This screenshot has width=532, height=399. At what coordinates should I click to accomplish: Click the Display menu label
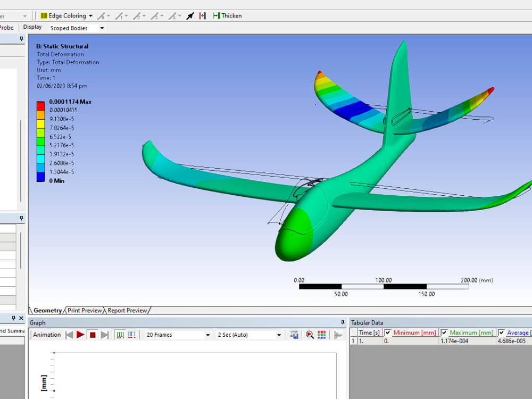32,26
